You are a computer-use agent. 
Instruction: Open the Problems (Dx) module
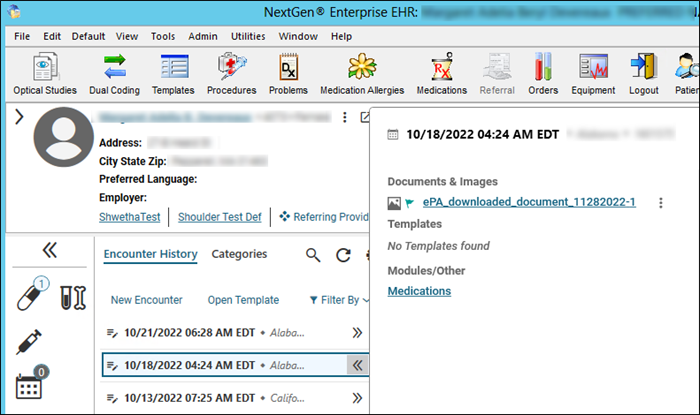point(288,74)
